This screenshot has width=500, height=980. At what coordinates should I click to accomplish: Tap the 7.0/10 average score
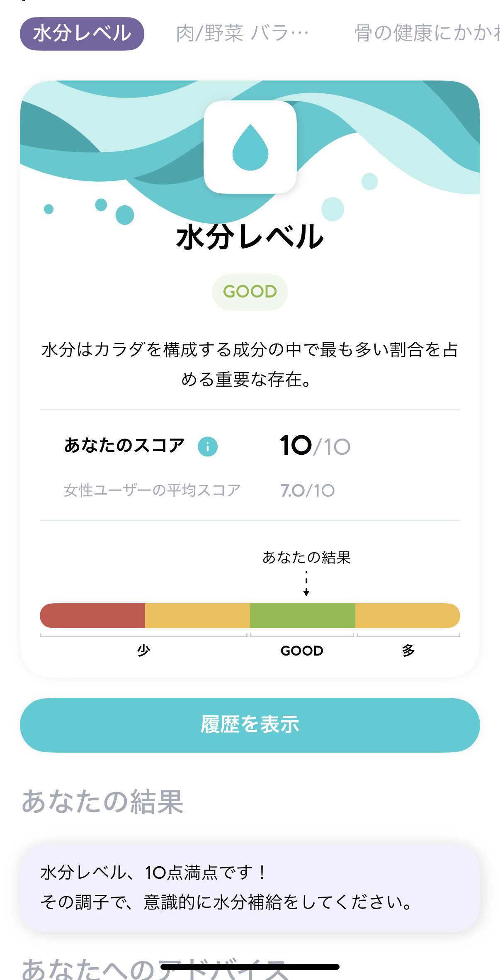pyautogui.click(x=307, y=490)
